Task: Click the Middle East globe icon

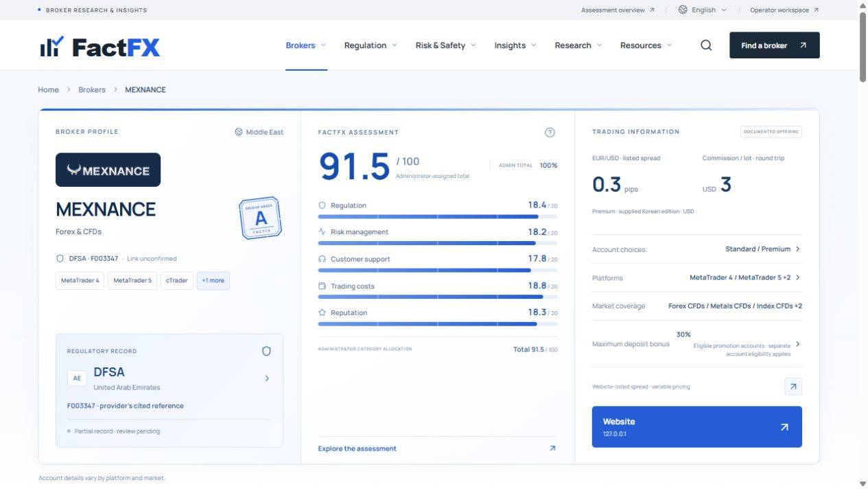Action: coord(239,132)
